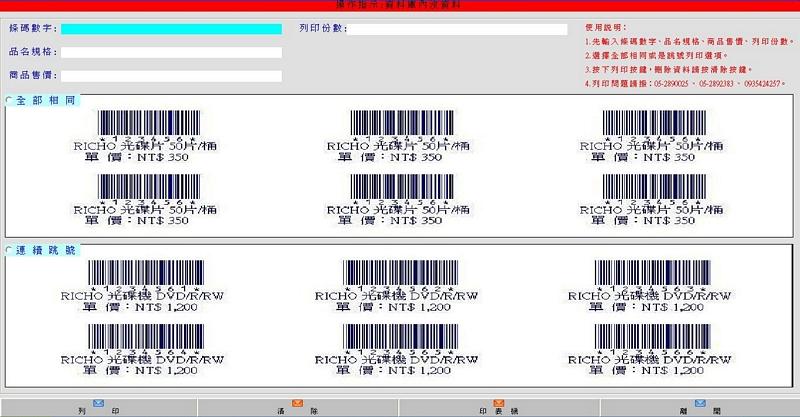Select the barcode label numbered 1234562
Screen dimensions: 800x417
tap(396, 286)
